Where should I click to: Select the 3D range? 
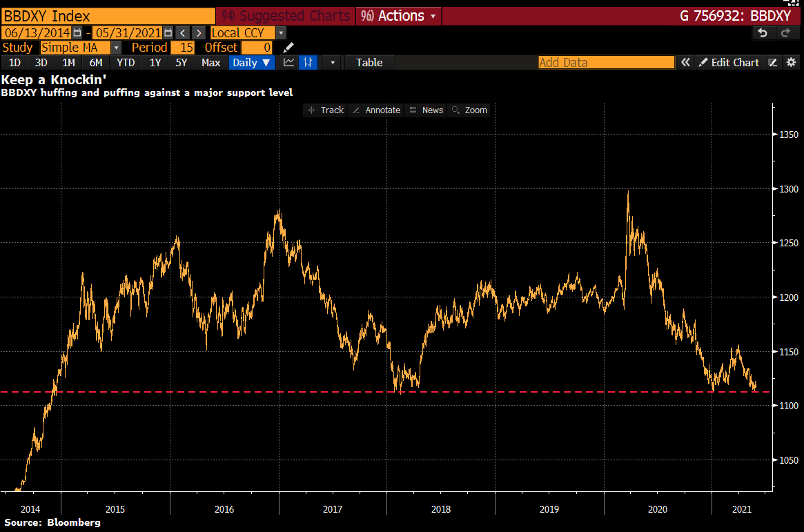coord(41,63)
